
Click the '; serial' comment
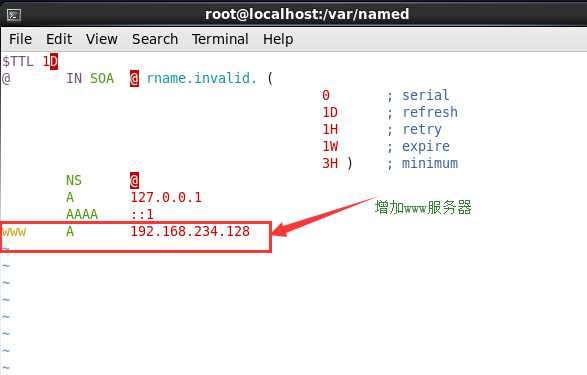(418, 95)
